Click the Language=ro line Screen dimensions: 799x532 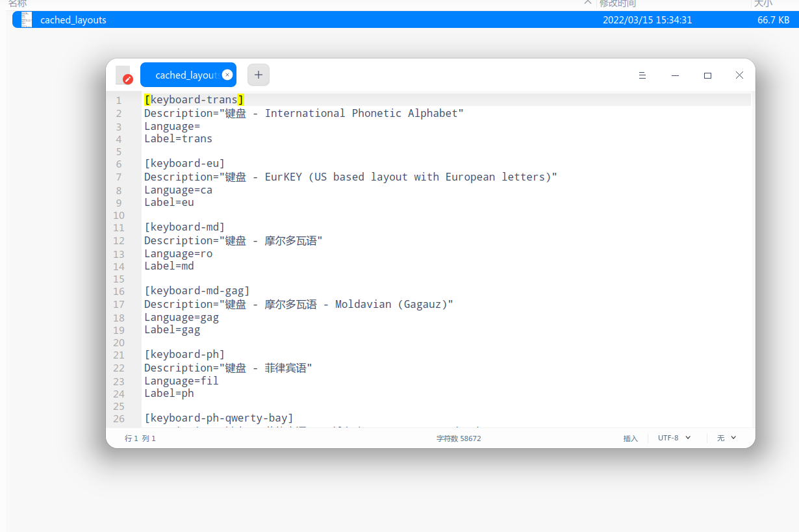[x=178, y=253]
